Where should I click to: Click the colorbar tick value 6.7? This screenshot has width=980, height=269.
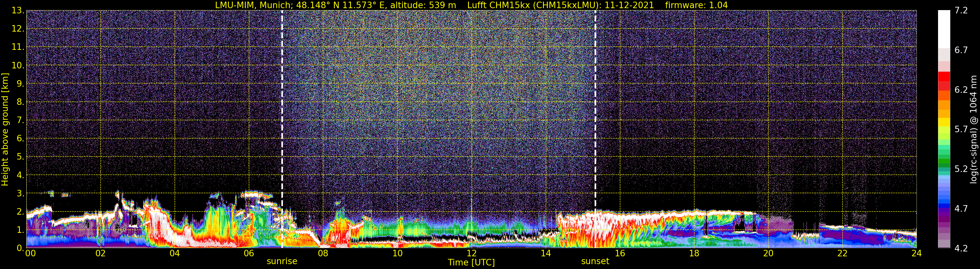click(x=961, y=50)
